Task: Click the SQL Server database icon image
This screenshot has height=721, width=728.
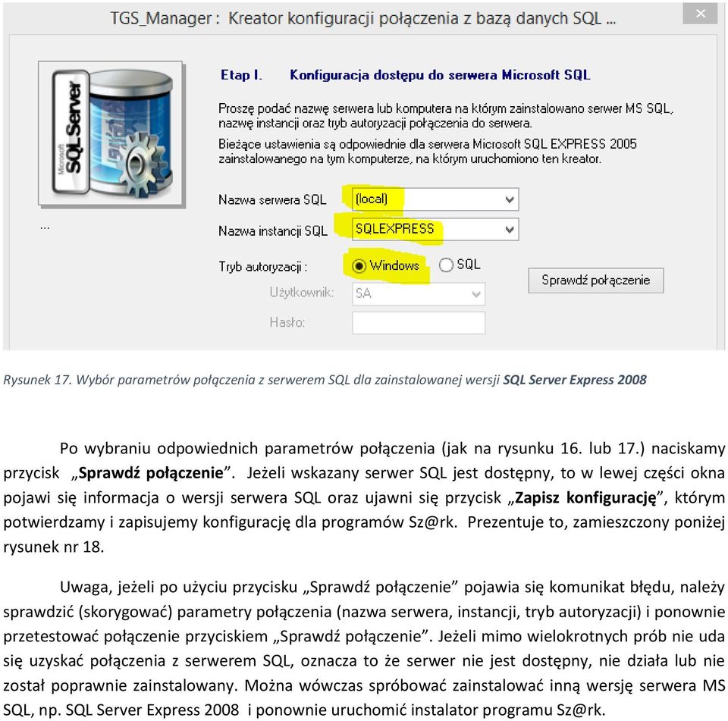Action: [x=112, y=133]
